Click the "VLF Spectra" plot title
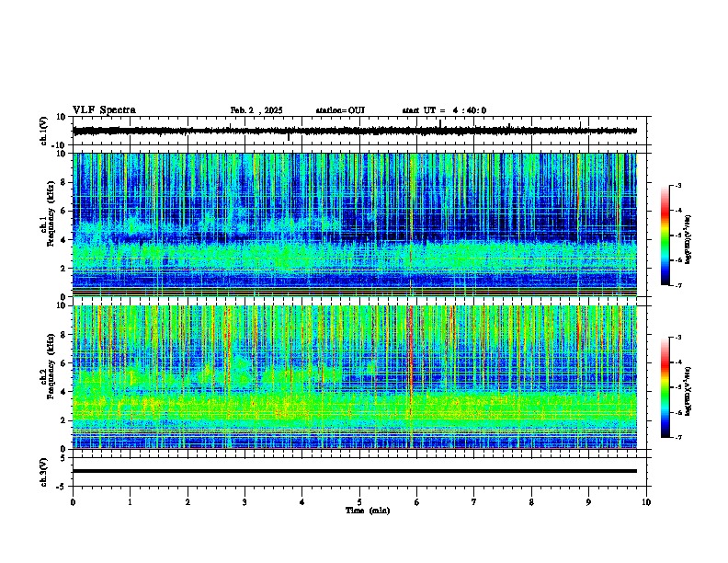728x563 pixels. point(104,110)
